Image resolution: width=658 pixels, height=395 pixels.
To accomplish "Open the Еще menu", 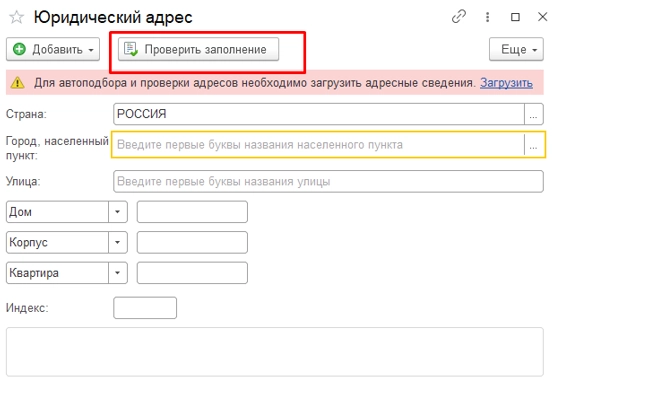I will 516,50.
